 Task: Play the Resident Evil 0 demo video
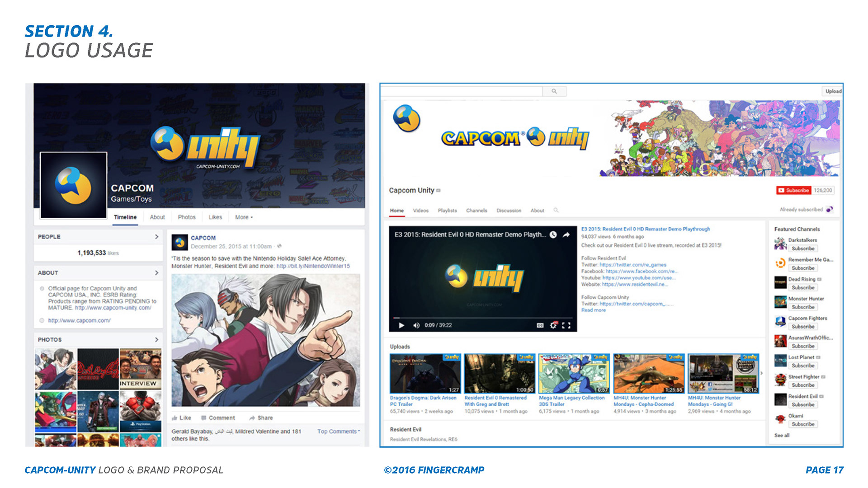401,325
